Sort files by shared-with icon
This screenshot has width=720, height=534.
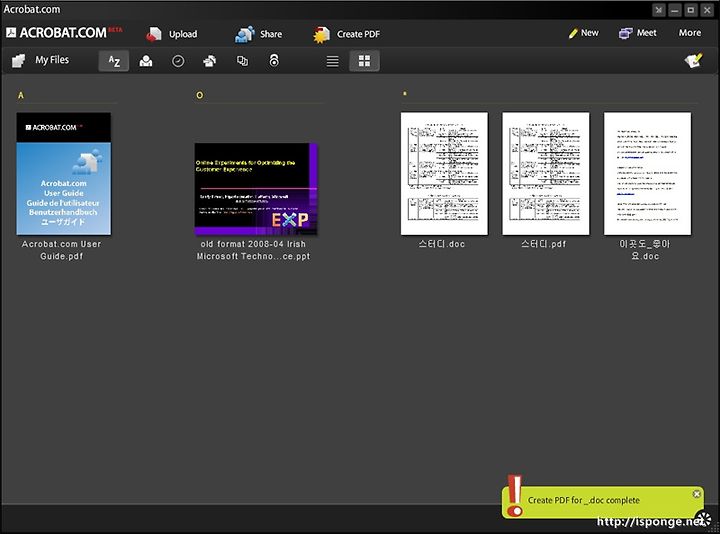(x=210, y=61)
